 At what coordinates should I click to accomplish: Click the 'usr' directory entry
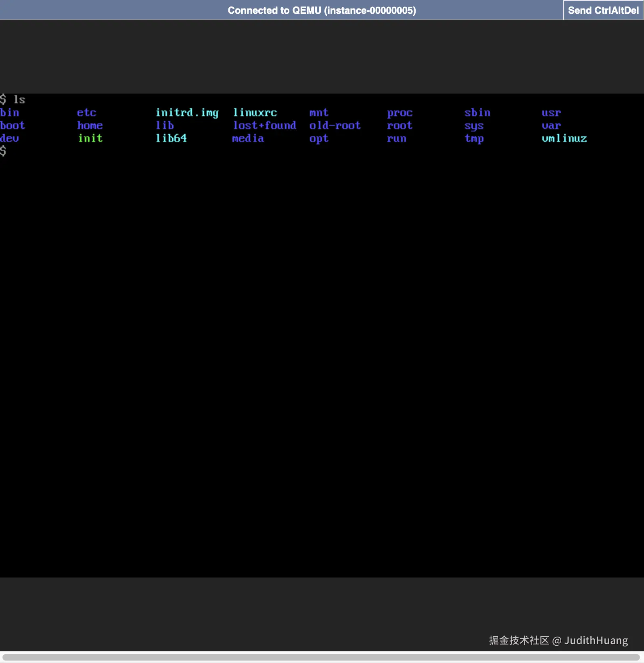[551, 113]
